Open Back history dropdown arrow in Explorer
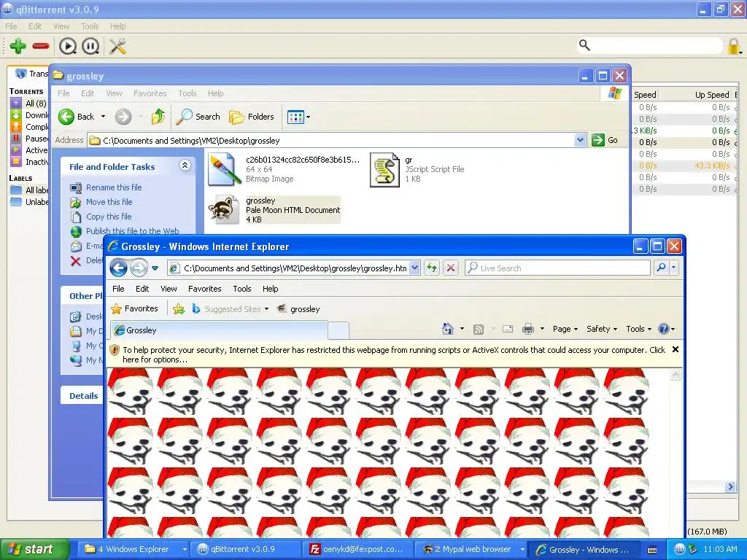Image resolution: width=747 pixels, height=560 pixels. coord(103,117)
